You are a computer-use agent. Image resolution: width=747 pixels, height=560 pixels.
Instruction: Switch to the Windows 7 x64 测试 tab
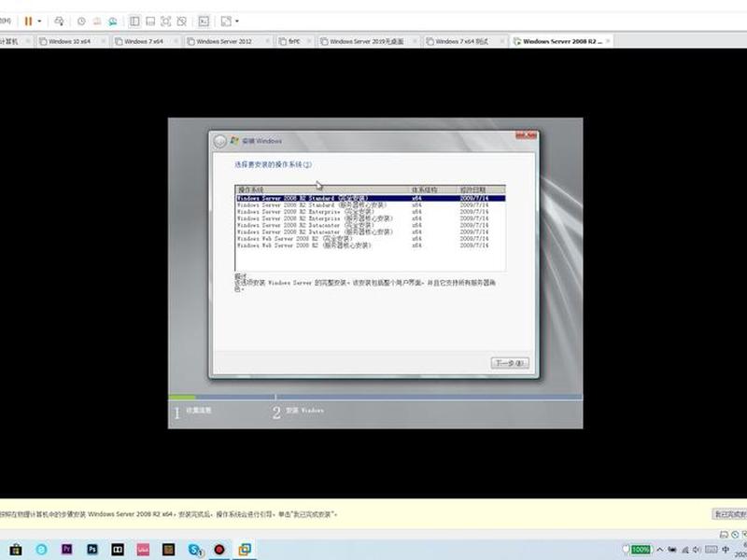point(461,41)
